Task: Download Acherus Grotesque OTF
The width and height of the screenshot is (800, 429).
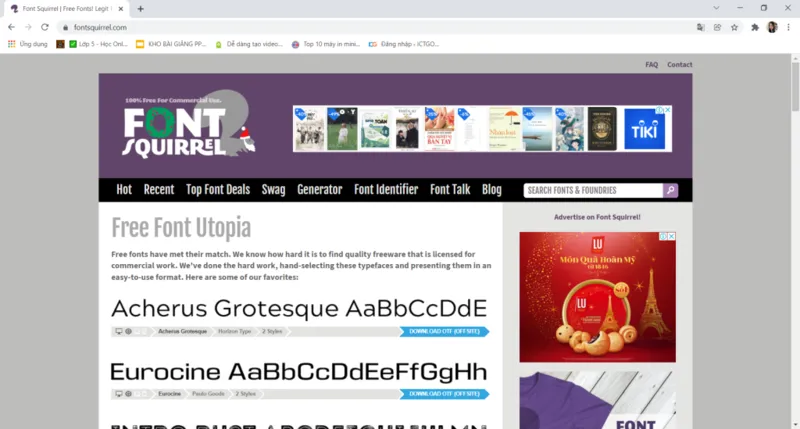Action: [x=444, y=331]
